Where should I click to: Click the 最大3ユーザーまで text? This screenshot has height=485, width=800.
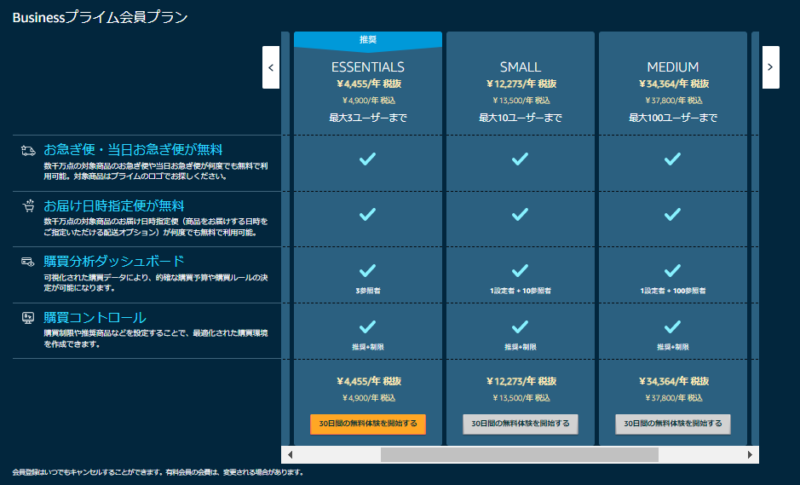368,118
